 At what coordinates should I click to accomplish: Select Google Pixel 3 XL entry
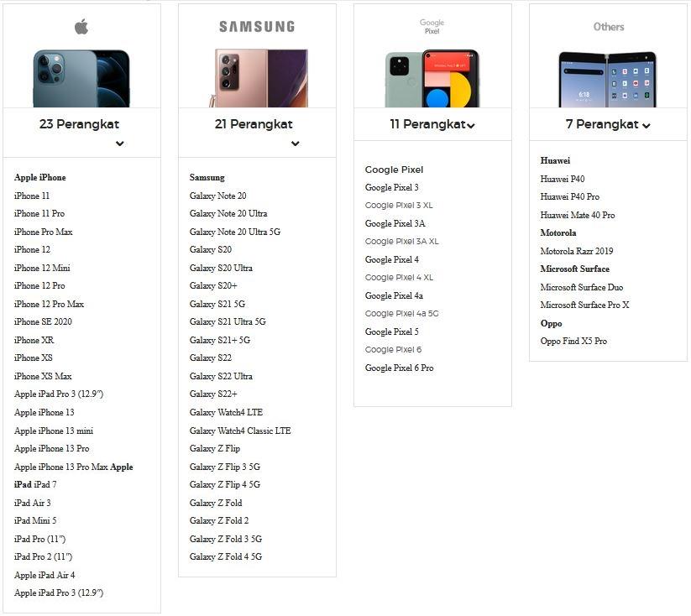(x=399, y=206)
